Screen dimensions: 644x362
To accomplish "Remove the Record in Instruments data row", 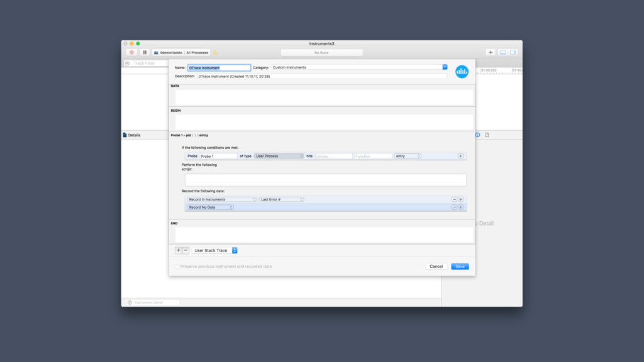I will tap(454, 199).
